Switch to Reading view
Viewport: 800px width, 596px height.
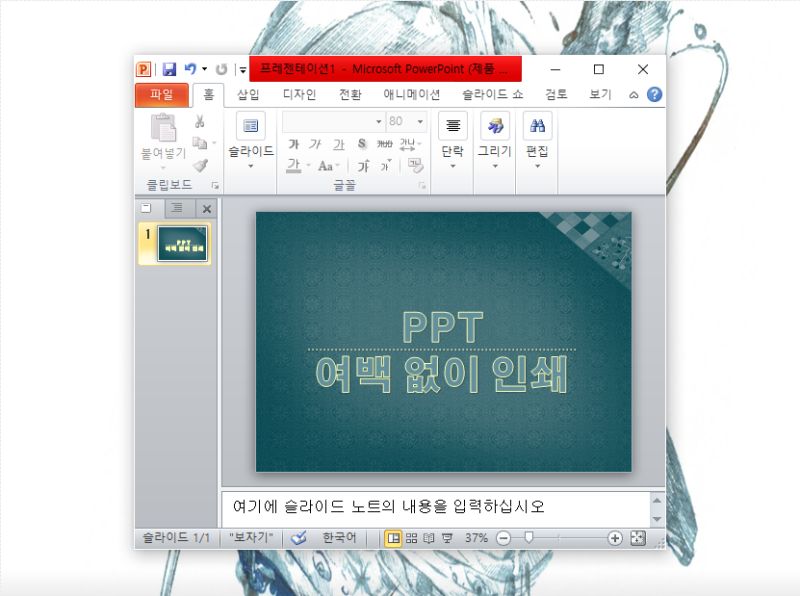[429, 538]
